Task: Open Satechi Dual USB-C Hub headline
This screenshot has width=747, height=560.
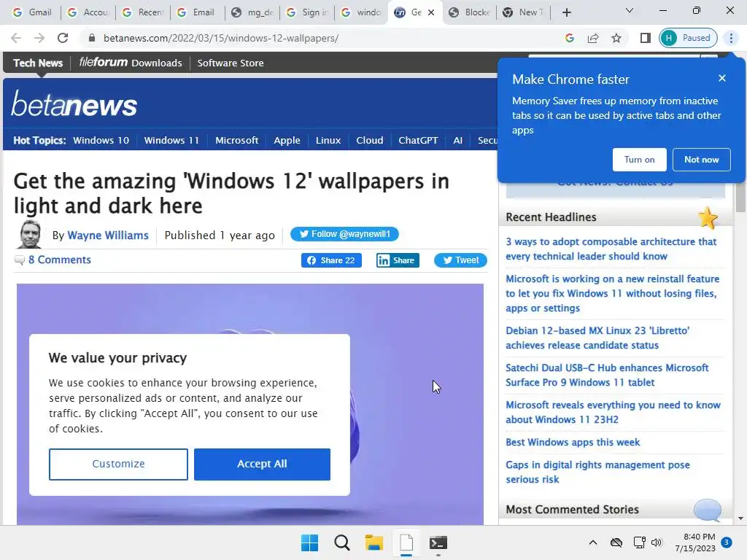Action: [607, 375]
